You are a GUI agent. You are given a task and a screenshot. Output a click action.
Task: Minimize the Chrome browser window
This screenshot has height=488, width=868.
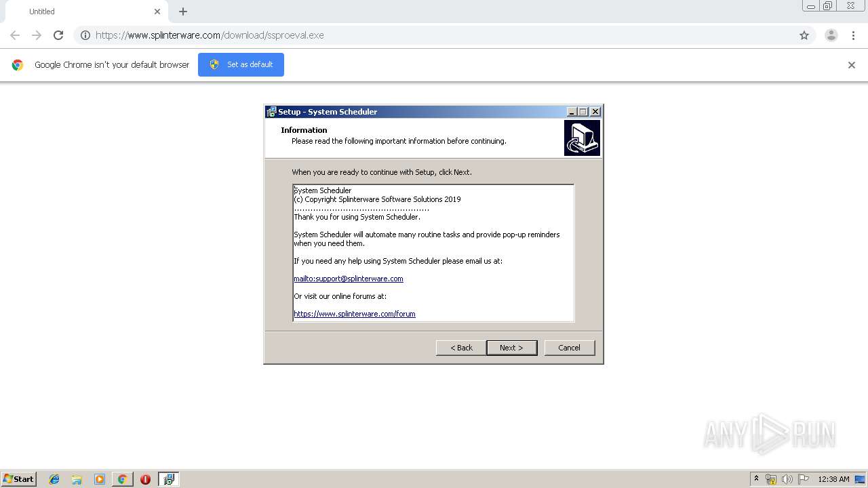810,6
